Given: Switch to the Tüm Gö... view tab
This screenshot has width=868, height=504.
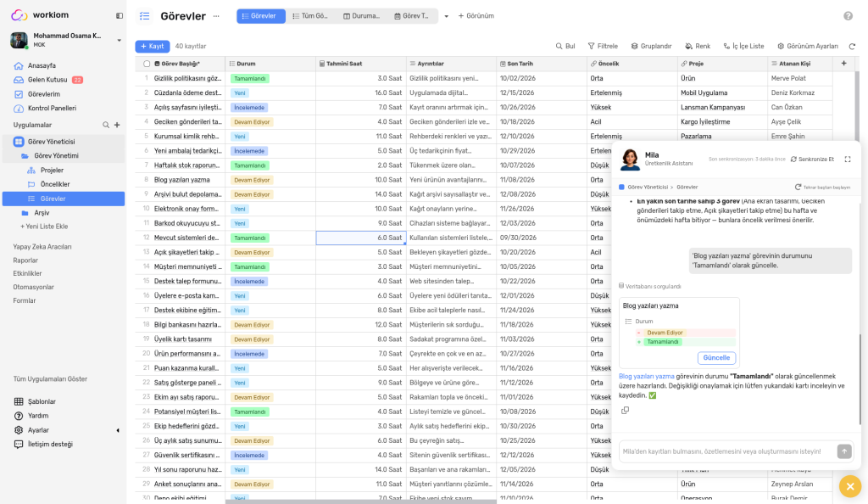Looking at the screenshot, I should click(x=310, y=16).
